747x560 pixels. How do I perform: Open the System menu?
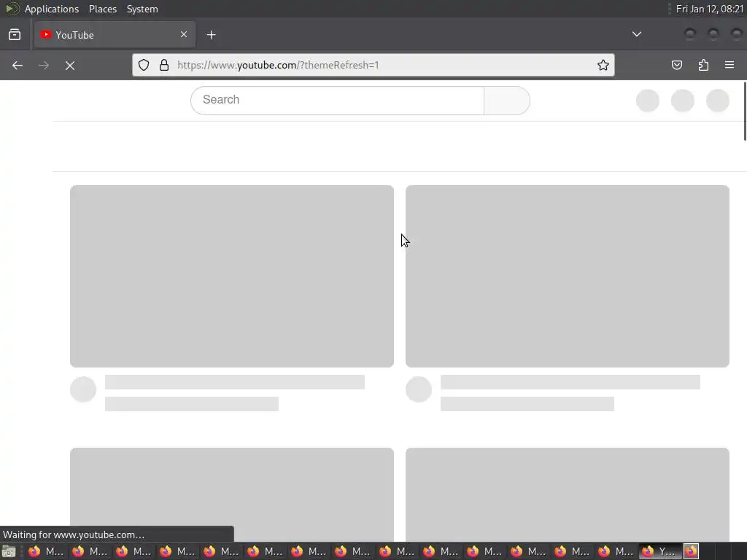point(142,9)
